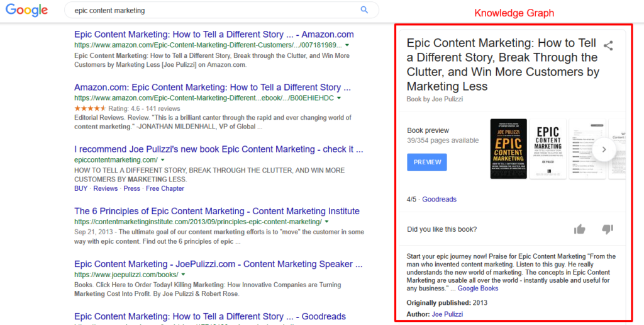Click the search box containing epic content marketing
This screenshot has height=325, width=644.
coord(214,10)
